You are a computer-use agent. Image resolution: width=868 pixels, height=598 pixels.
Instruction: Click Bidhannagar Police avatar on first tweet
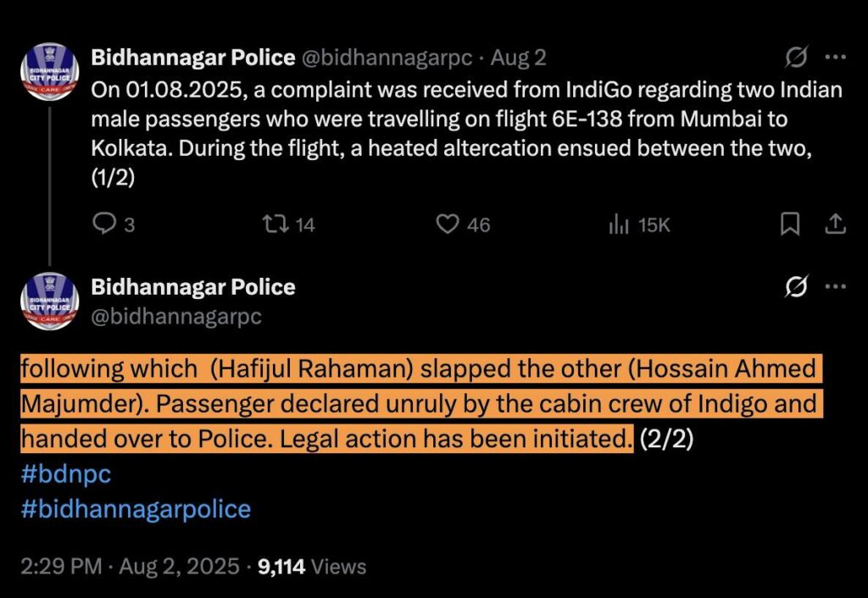pyautogui.click(x=50, y=72)
